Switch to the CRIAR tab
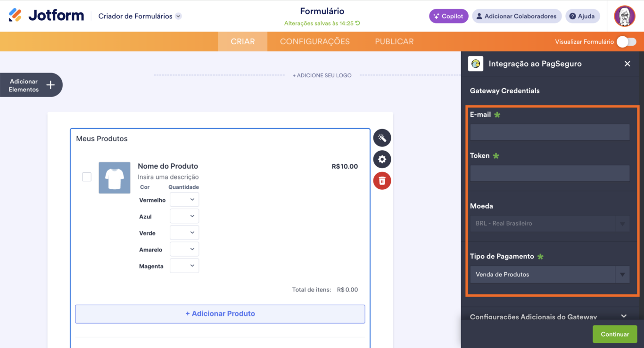The image size is (644, 348). (x=243, y=41)
